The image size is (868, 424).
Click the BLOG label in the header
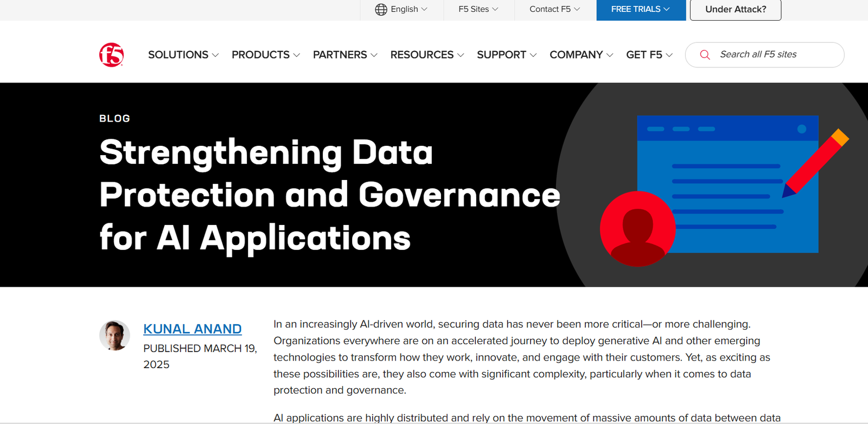click(114, 119)
